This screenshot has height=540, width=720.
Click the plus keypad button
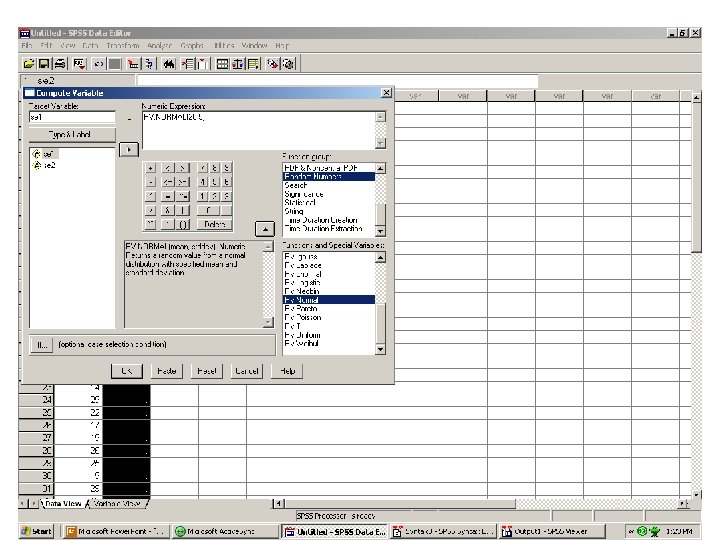tap(150, 168)
